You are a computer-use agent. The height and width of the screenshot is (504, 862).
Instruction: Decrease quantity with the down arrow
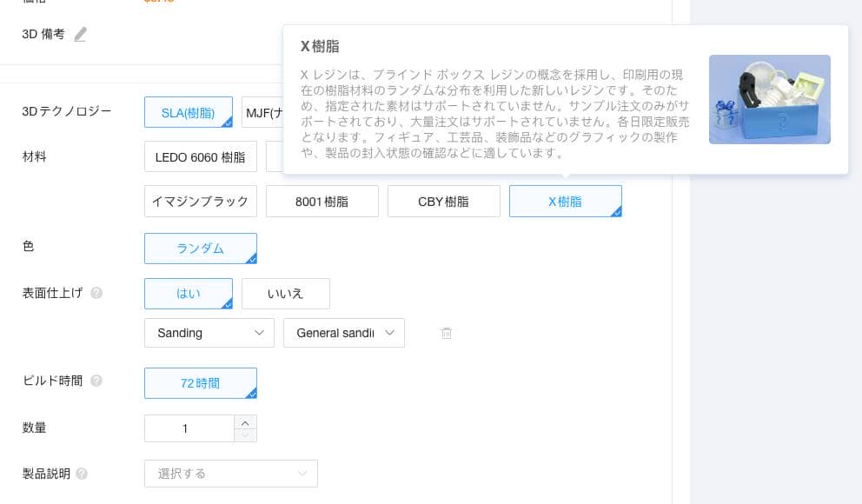(245, 434)
